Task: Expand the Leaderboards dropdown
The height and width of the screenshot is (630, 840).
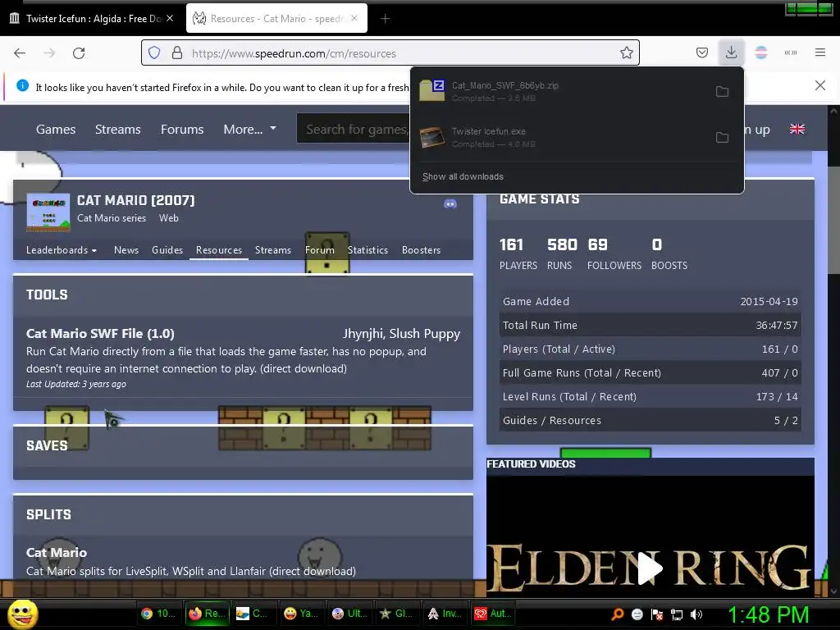Action: (61, 250)
